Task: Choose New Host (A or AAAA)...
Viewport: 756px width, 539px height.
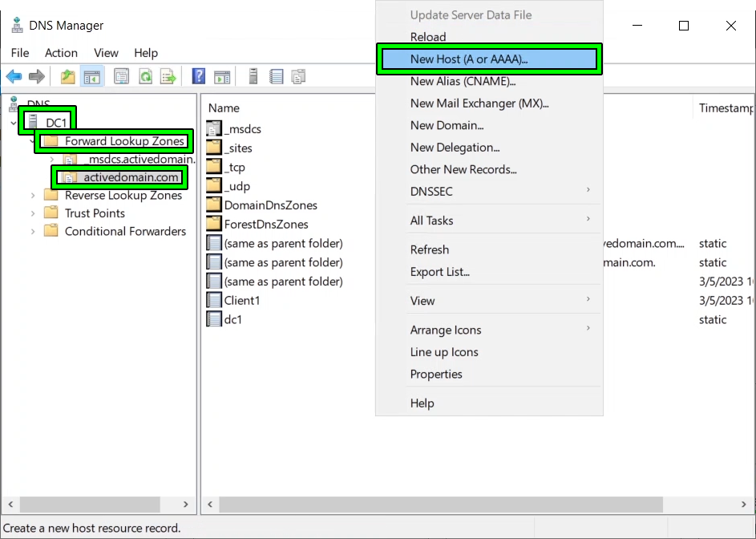Action: (x=489, y=59)
